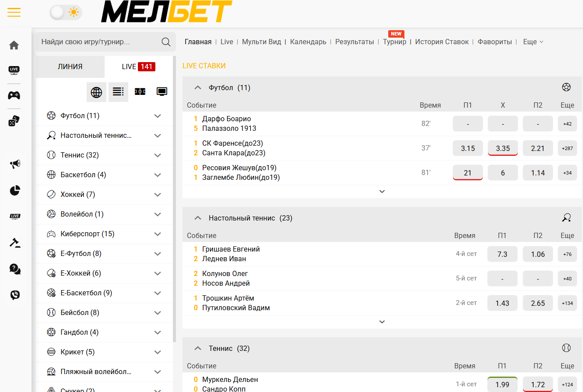Open История Ставок menu item

(442, 42)
